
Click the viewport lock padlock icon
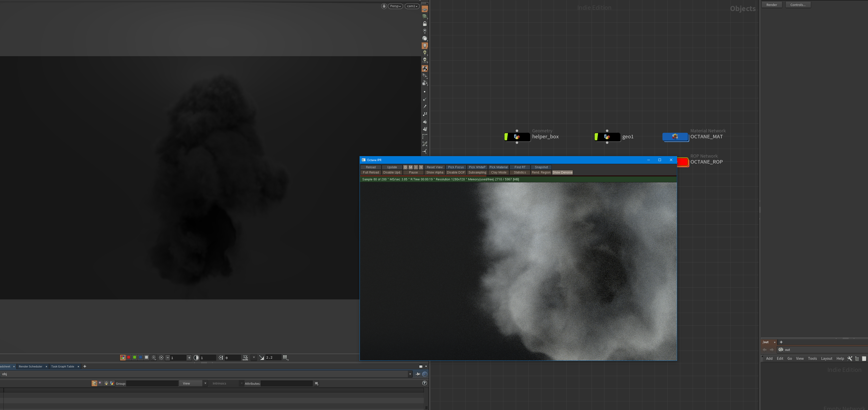(384, 6)
